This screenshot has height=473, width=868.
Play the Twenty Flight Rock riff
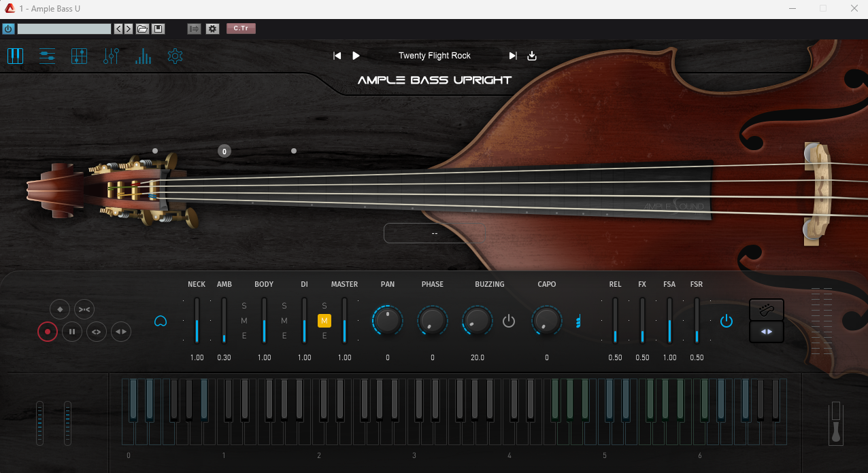click(x=356, y=56)
